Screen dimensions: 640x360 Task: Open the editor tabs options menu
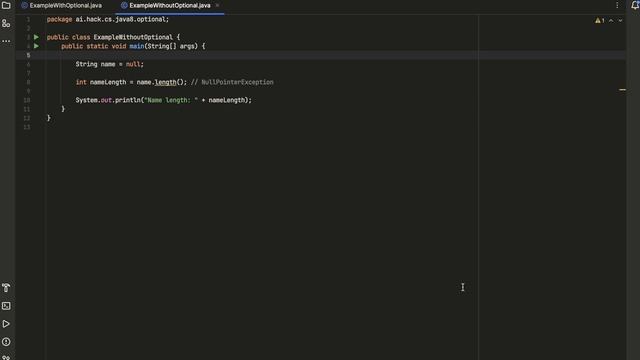click(617, 5)
